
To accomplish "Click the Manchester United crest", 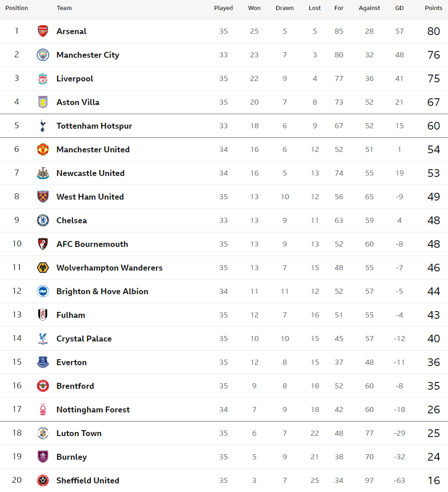I will coord(43,149).
